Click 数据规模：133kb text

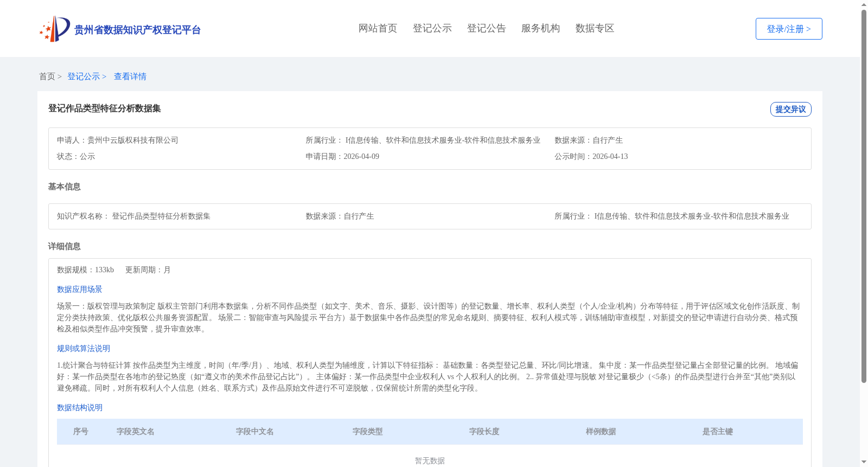click(85, 270)
